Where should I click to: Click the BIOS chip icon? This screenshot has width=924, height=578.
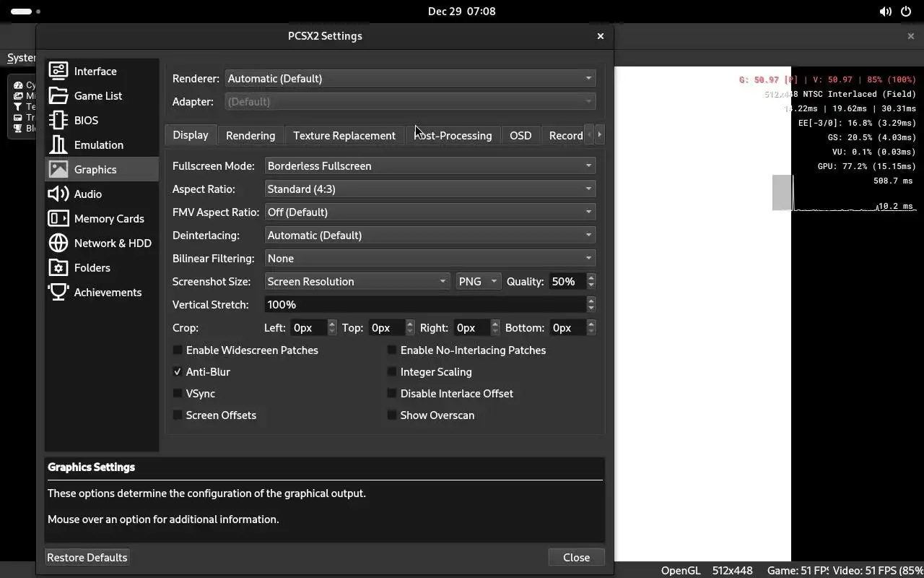[x=58, y=120]
